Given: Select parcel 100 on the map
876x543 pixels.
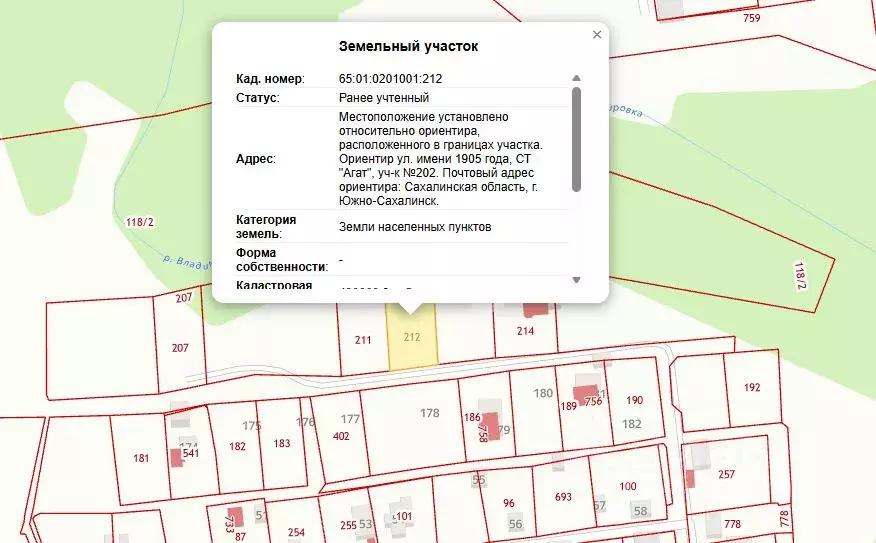Looking at the screenshot, I should coord(628,487).
